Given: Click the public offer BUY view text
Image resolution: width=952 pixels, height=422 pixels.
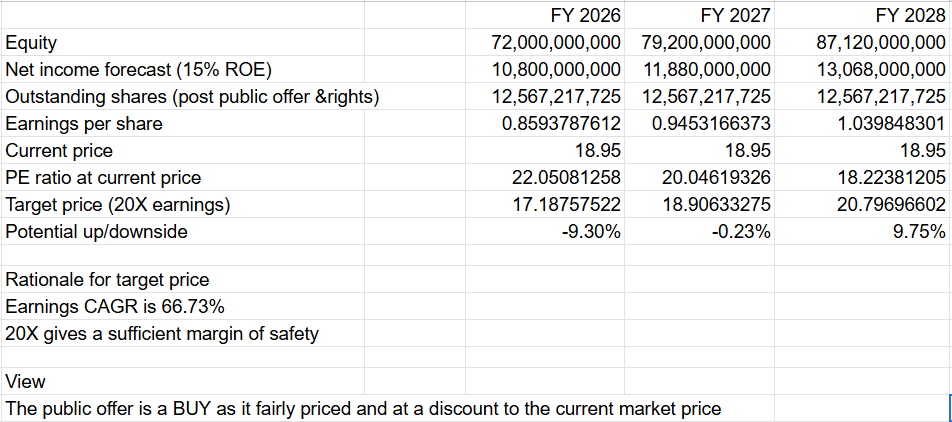Looking at the screenshot, I should click(362, 408).
